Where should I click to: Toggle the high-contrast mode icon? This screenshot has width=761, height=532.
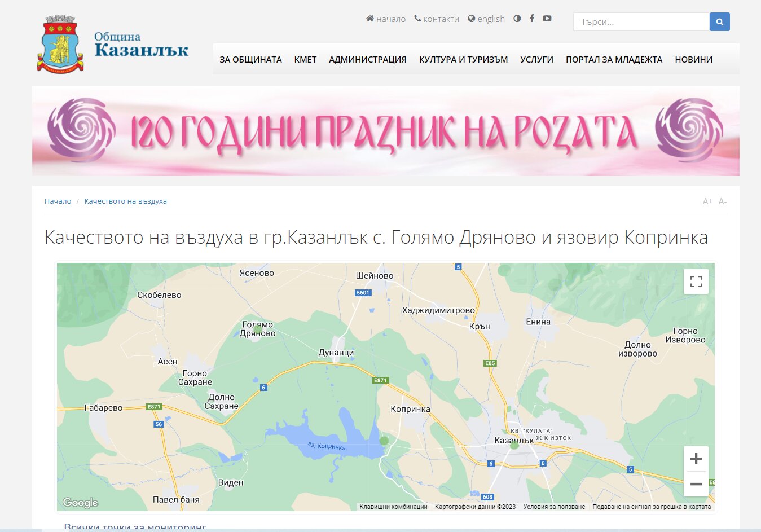[517, 19]
